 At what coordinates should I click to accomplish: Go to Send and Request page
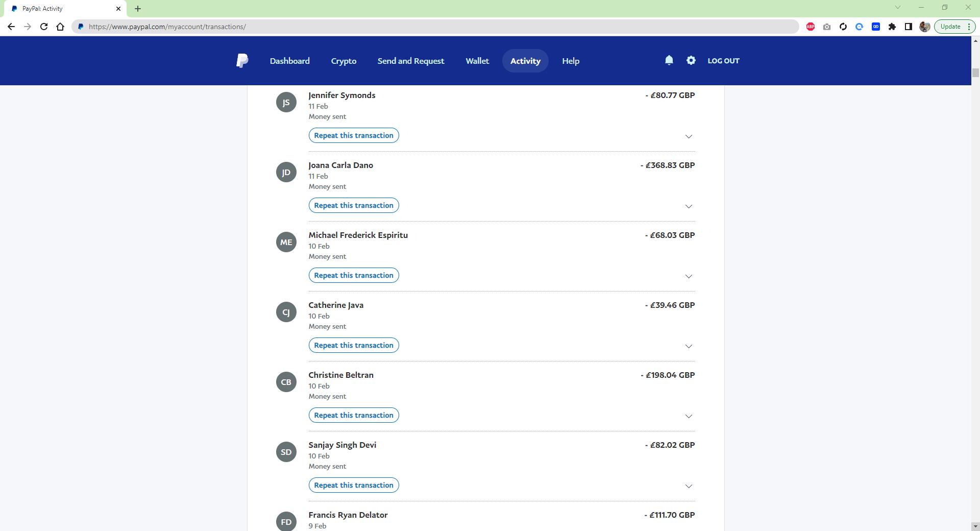pyautogui.click(x=410, y=61)
